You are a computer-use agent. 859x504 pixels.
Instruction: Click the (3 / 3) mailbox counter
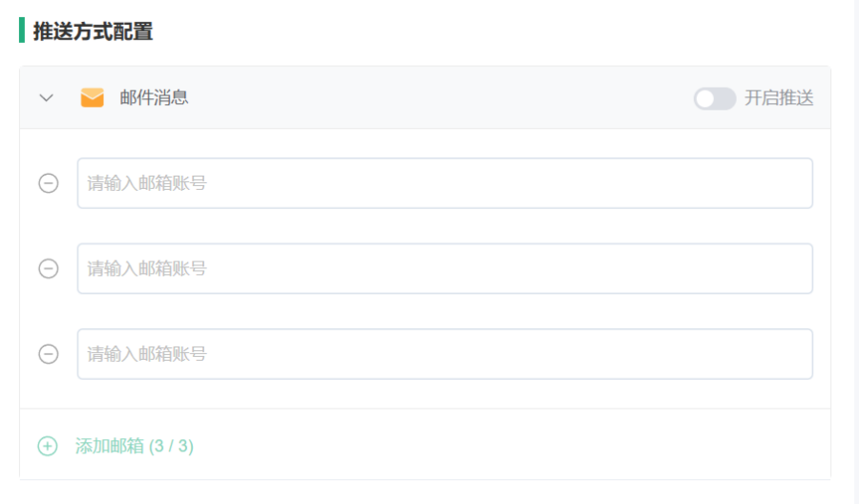point(172,446)
